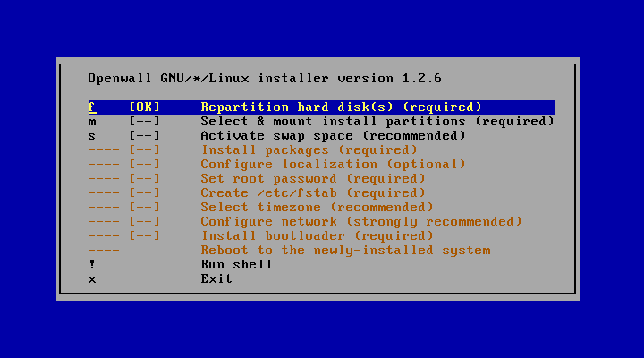The width and height of the screenshot is (644, 358).
Task: Open Configure localization option
Action: coord(333,165)
